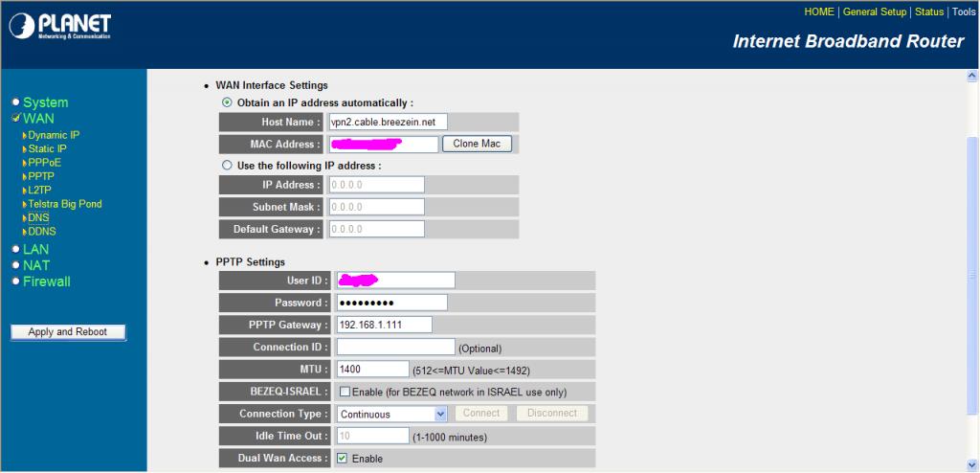Select Obtain an IP address automatically

tap(227, 102)
